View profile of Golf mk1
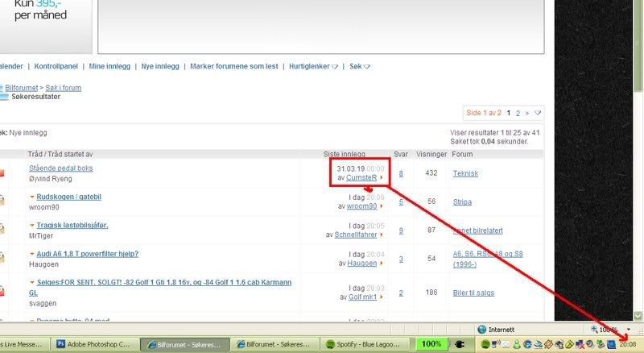 pyautogui.click(x=363, y=297)
